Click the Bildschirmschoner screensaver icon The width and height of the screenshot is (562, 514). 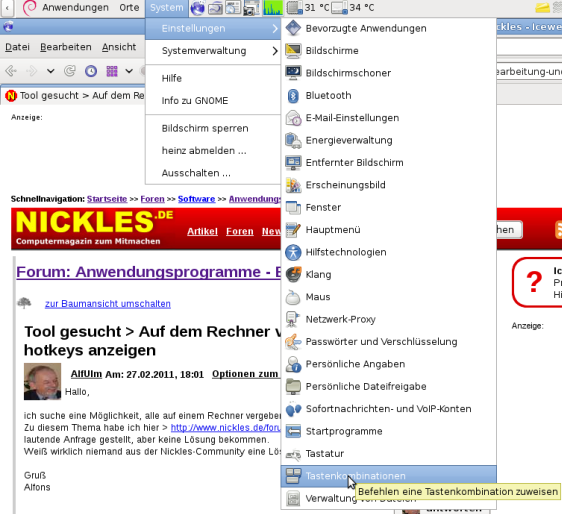(293, 73)
